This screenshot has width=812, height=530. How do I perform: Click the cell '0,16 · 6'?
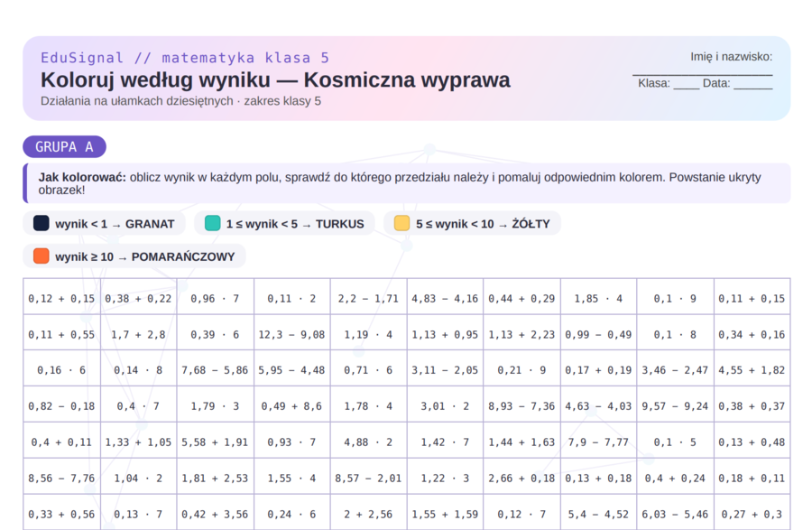(61, 367)
